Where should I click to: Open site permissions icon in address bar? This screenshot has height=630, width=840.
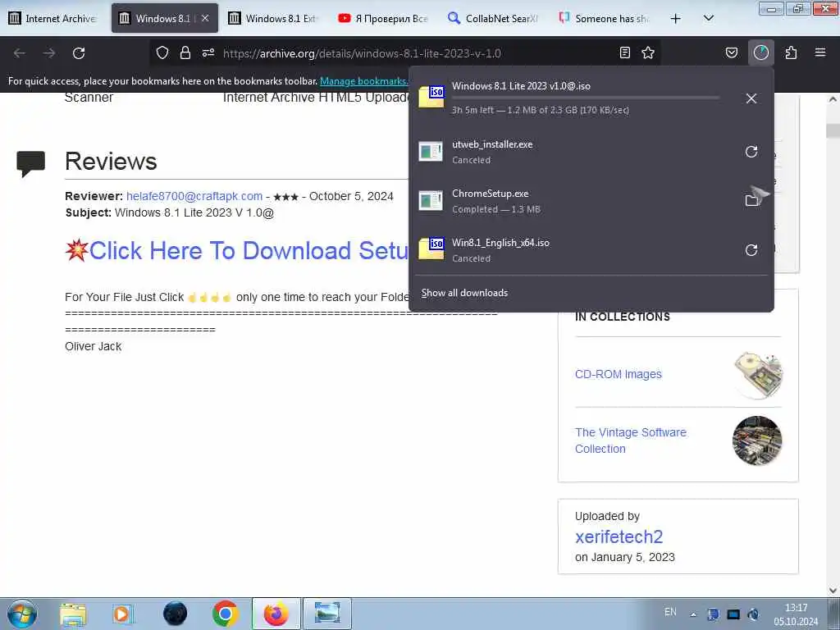[x=208, y=52]
